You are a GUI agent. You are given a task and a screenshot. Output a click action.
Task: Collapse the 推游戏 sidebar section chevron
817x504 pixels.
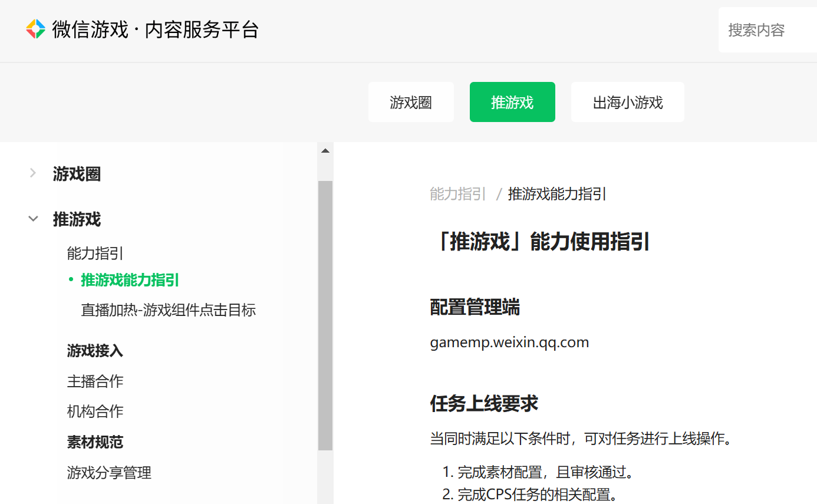coord(33,219)
